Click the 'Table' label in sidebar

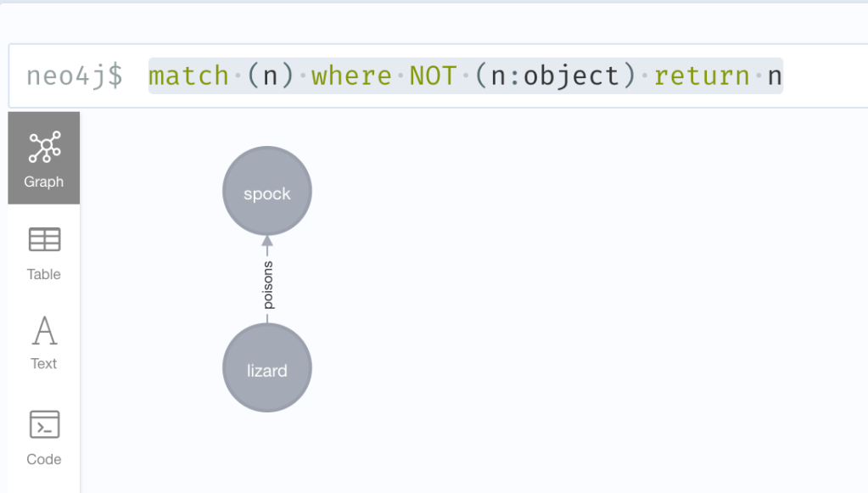(x=44, y=274)
